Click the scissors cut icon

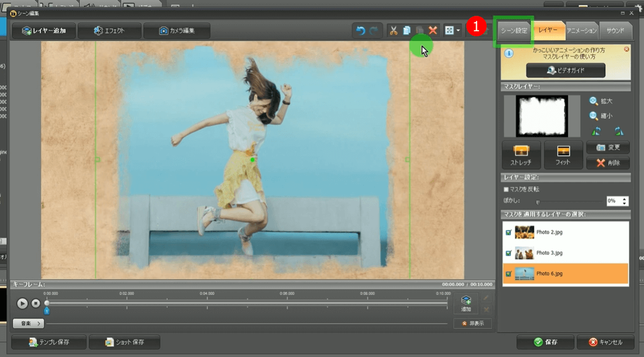[x=394, y=30]
